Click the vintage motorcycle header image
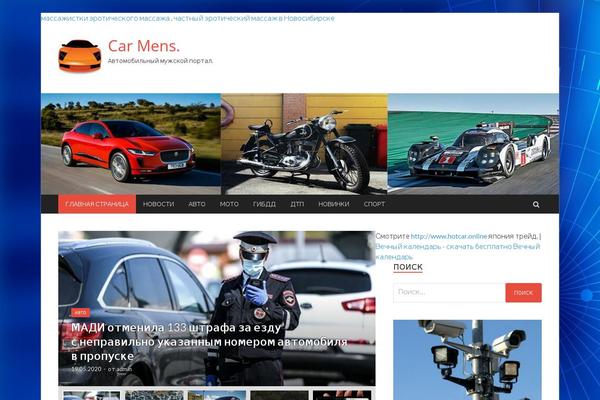Image resolution: width=600 pixels, height=400 pixels. 304,144
